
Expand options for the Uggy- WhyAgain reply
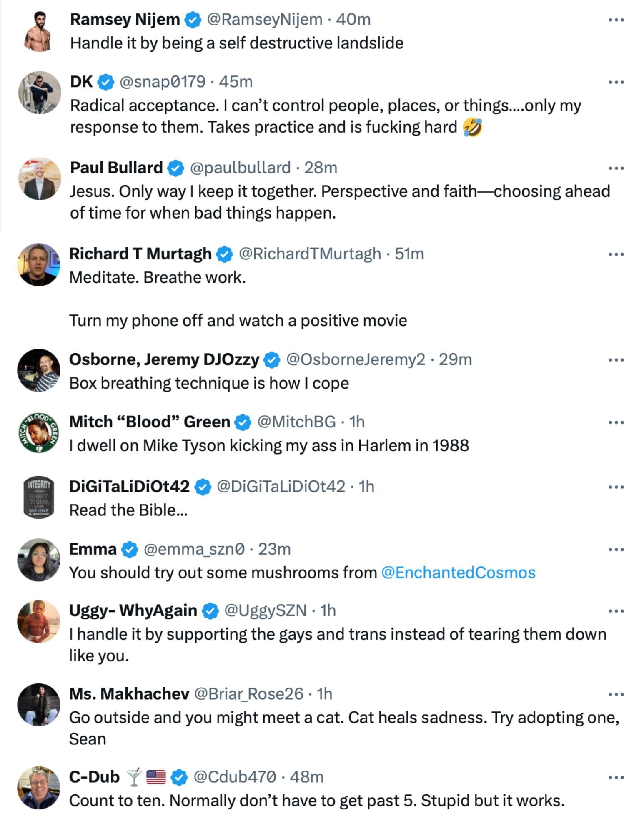[x=616, y=611]
